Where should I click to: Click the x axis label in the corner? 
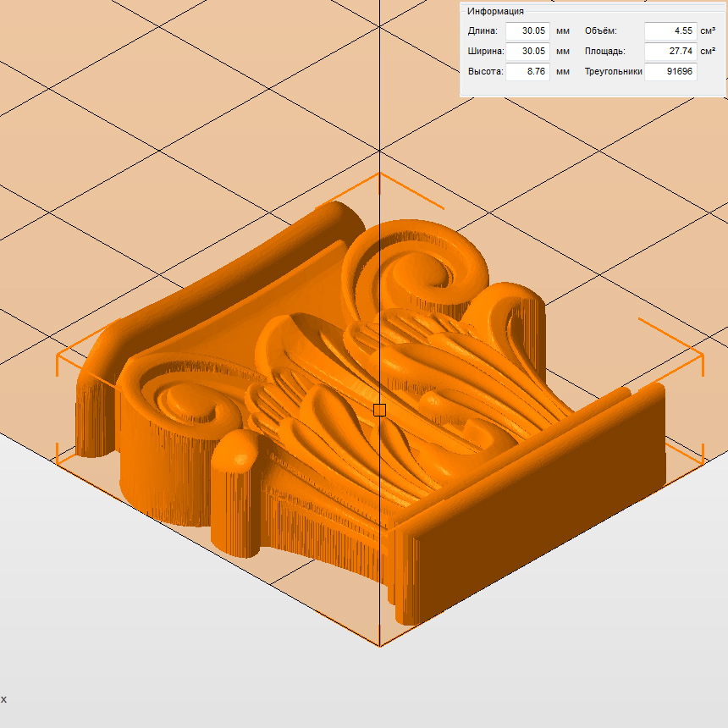point(3,699)
